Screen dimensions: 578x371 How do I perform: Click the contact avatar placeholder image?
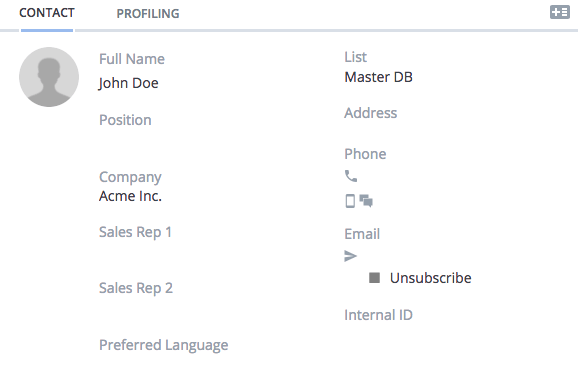tap(49, 77)
